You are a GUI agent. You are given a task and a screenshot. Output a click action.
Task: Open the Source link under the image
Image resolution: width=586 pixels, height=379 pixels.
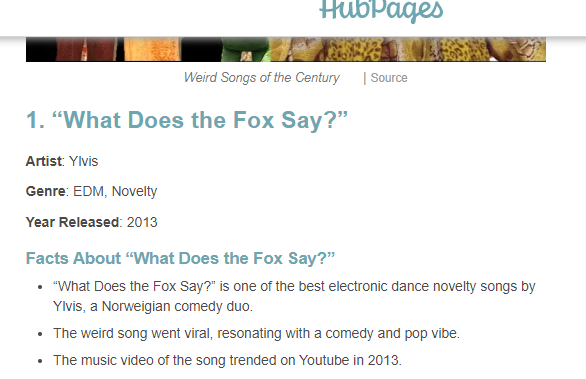click(389, 78)
